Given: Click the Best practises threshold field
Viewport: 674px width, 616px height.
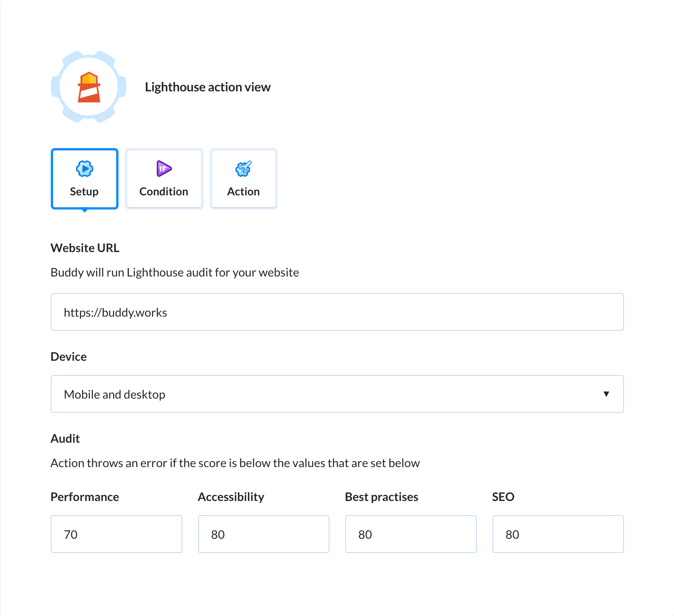Looking at the screenshot, I should [x=411, y=534].
